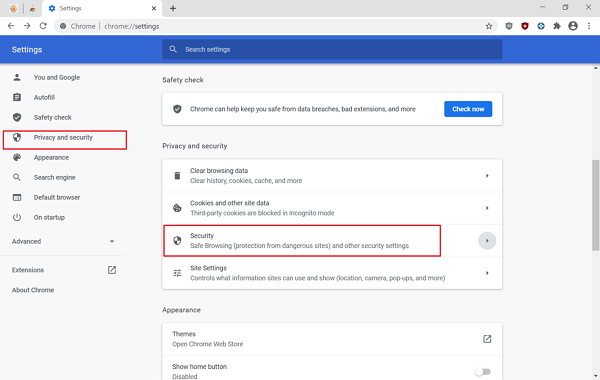Screen dimensions: 600x380
Task: Click the Check now button
Action: (468, 109)
